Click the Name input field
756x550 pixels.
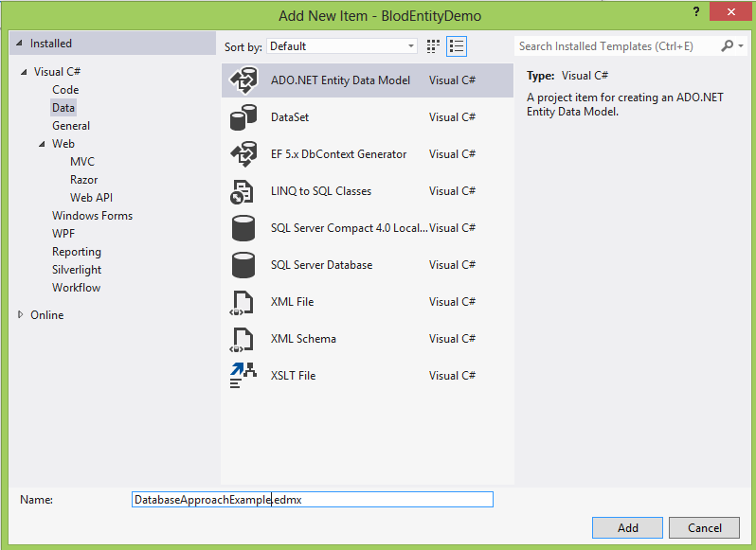pyautogui.click(x=313, y=500)
